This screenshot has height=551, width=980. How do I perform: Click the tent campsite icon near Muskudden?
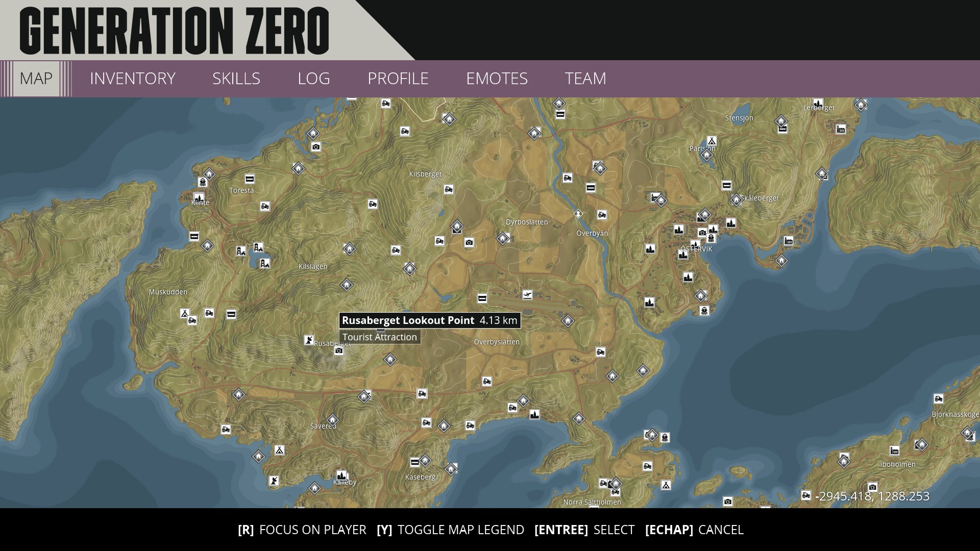184,313
